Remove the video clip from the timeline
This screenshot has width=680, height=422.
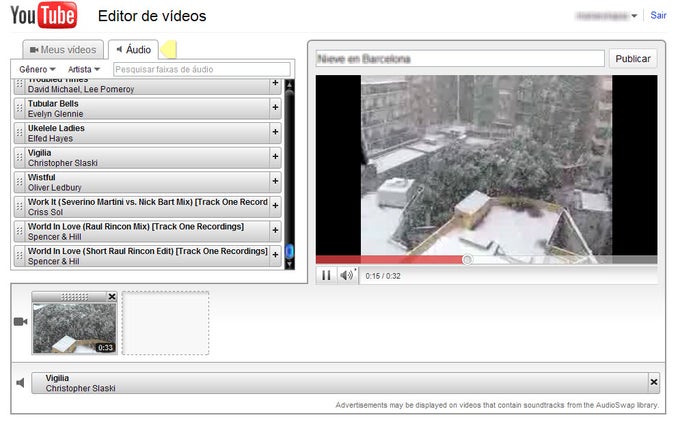[x=112, y=297]
